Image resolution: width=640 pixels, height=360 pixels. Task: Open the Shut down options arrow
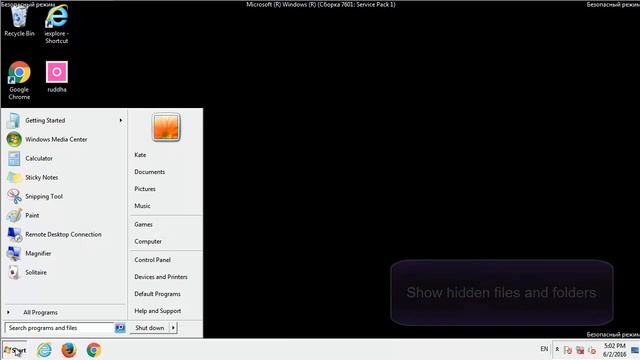pos(173,328)
